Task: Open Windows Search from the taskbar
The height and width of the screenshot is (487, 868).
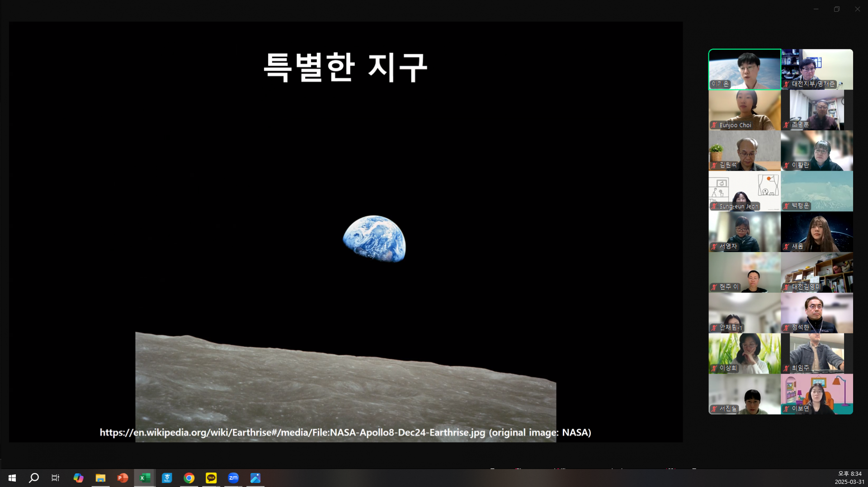Action: (x=34, y=478)
